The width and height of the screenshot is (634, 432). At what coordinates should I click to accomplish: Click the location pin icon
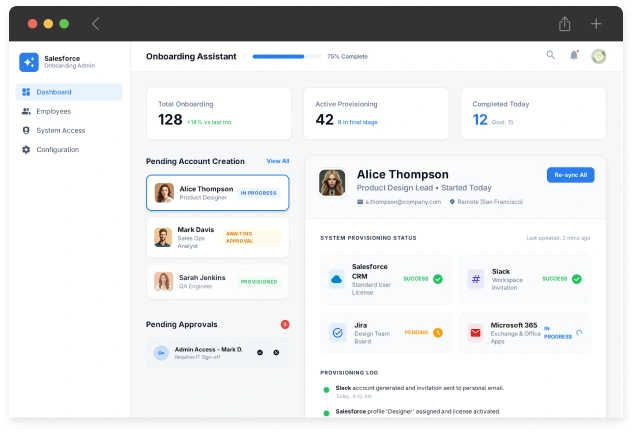452,201
